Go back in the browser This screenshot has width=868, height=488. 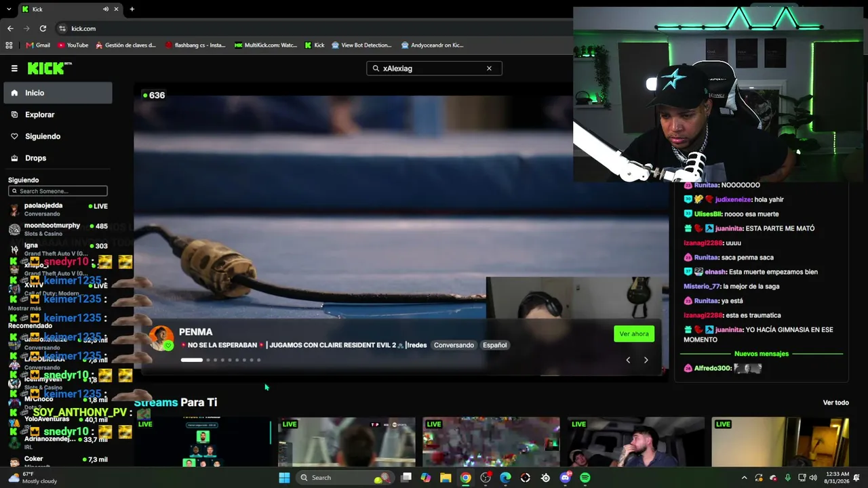[10, 28]
